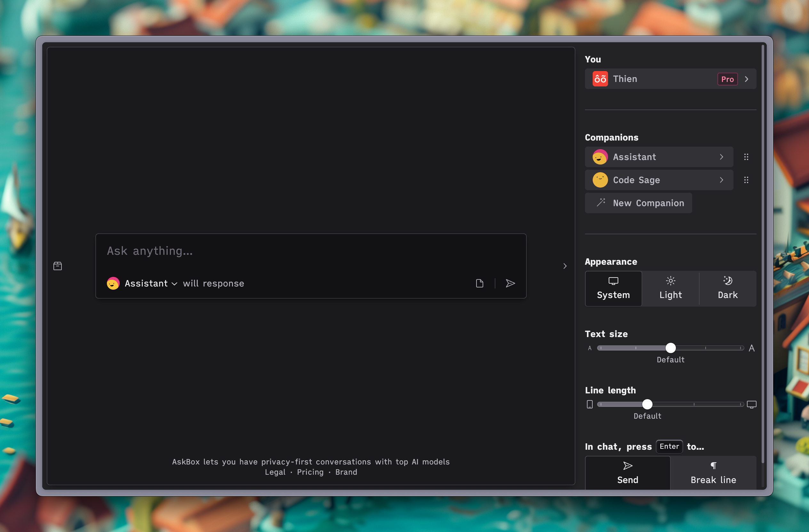Viewport: 809px width, 532px height.
Task: Open the Code Sage companion row
Action: [x=659, y=180]
